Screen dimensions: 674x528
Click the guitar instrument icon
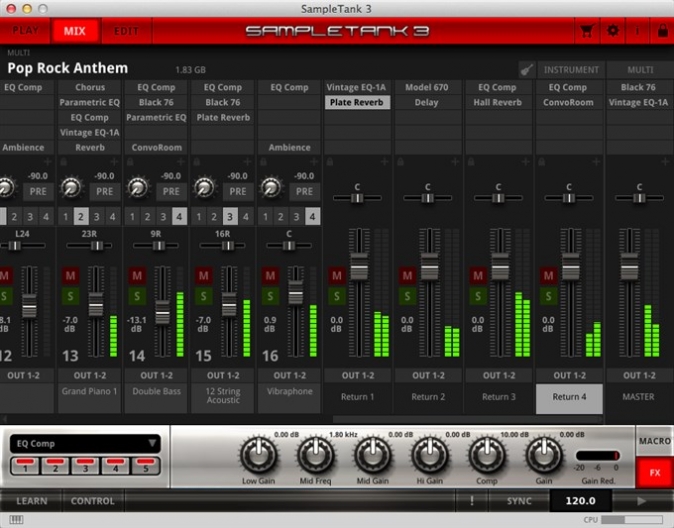click(527, 70)
